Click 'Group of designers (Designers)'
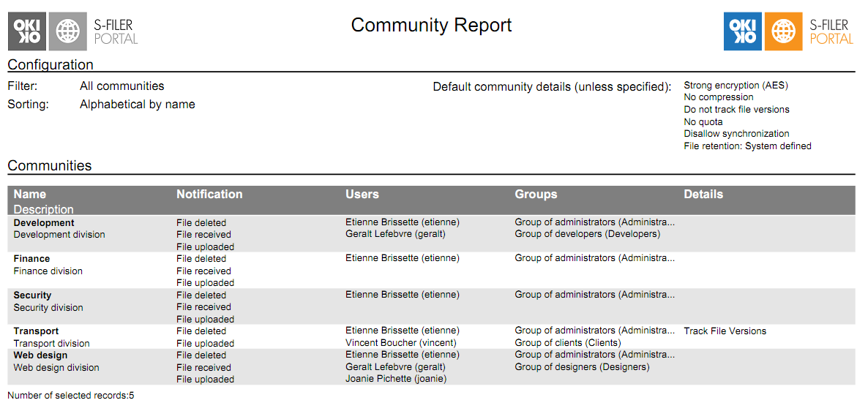The height and width of the screenshot is (411, 868). coord(582,366)
